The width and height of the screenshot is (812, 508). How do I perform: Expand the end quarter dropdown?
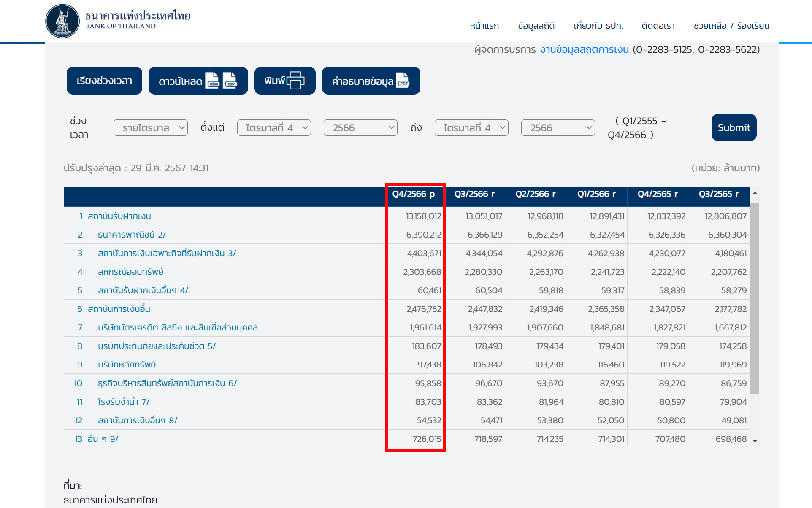pyautogui.click(x=471, y=128)
